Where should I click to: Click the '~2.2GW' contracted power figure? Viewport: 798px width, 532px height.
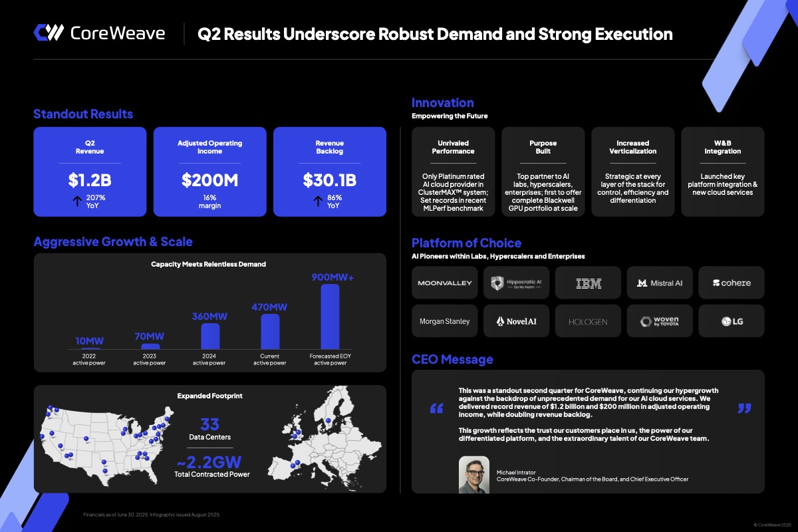point(209,462)
